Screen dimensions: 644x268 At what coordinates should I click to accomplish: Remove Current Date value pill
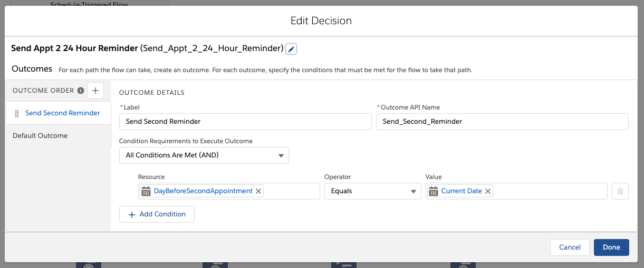tap(488, 191)
